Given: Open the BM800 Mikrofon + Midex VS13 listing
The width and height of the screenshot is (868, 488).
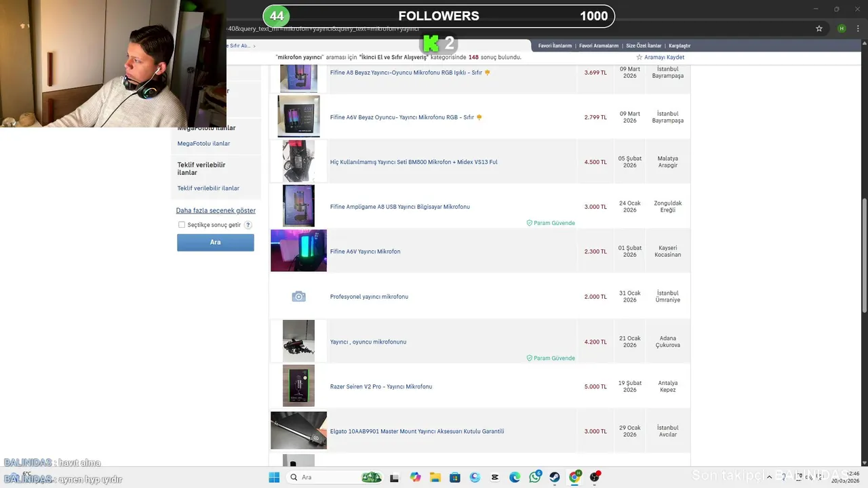Looking at the screenshot, I should tap(414, 162).
